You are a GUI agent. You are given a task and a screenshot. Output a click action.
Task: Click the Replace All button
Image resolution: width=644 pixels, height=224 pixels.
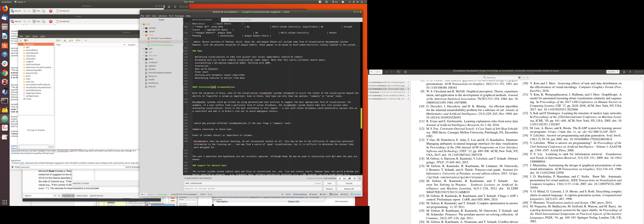click(x=349, y=189)
